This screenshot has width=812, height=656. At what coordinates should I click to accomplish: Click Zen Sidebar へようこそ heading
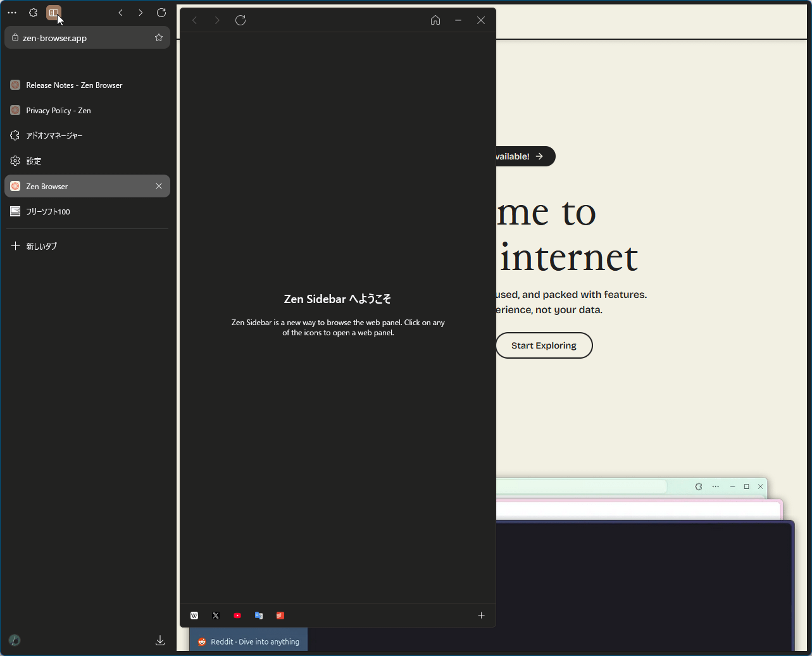coord(338,299)
